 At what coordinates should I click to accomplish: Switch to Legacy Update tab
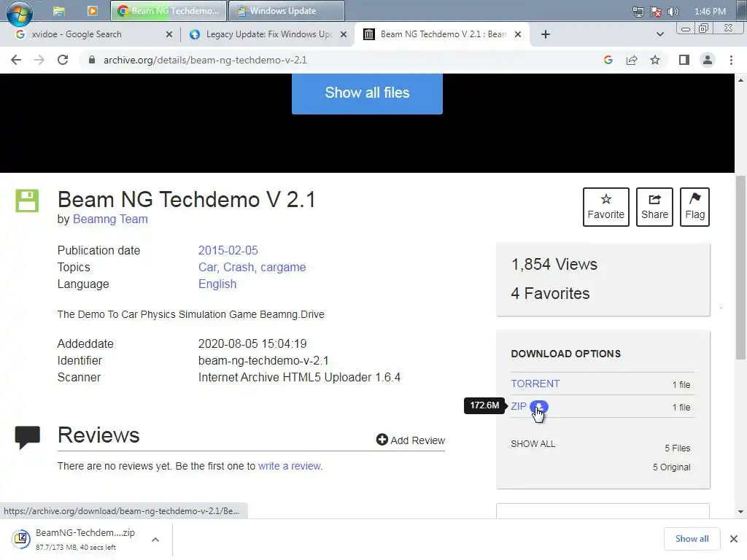pyautogui.click(x=268, y=34)
